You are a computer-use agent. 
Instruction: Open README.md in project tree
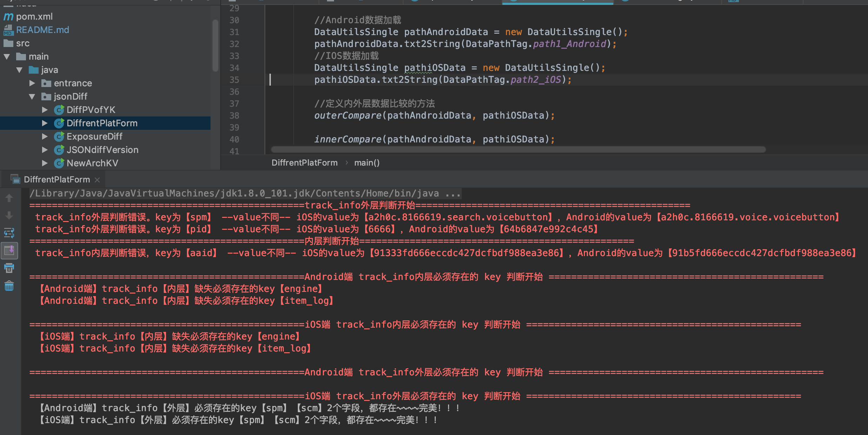coord(42,30)
